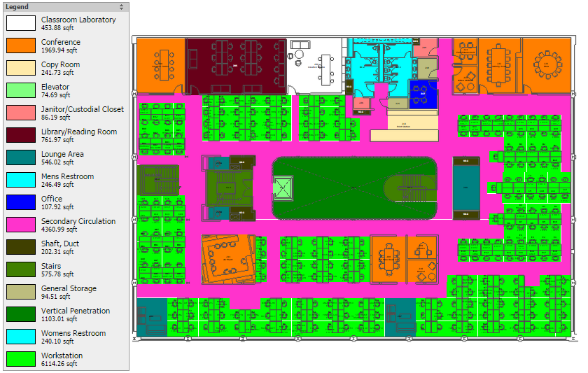Select the Womens Restroom cyan swatch
The image size is (588, 373).
21,337
